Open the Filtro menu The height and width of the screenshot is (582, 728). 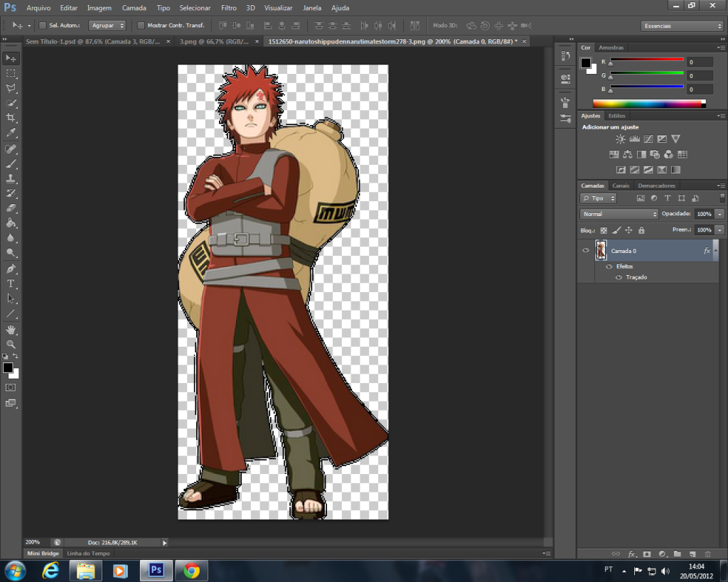coord(228,8)
